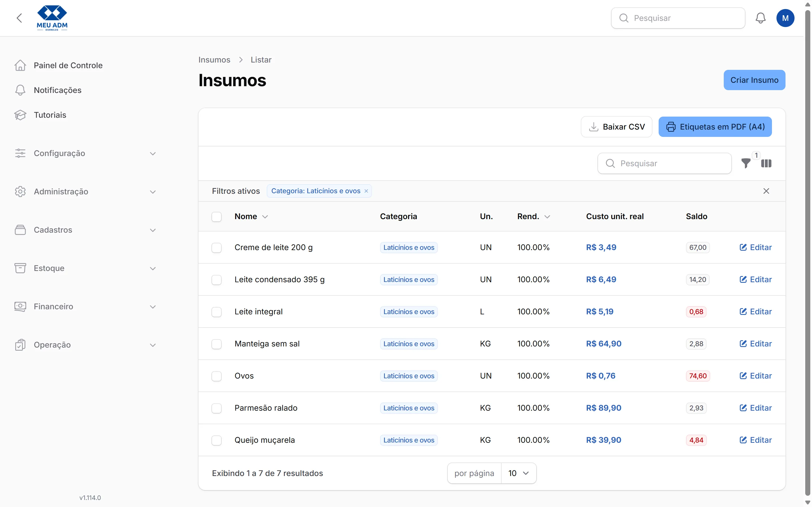Open the per page 10 dropdown
Screen dimensions: 812x507
pos(518,473)
